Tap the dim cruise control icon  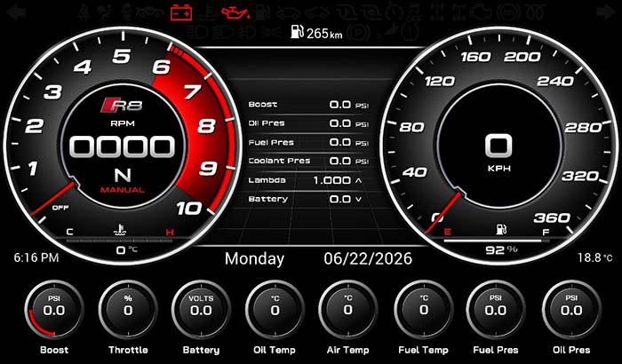click(x=395, y=12)
